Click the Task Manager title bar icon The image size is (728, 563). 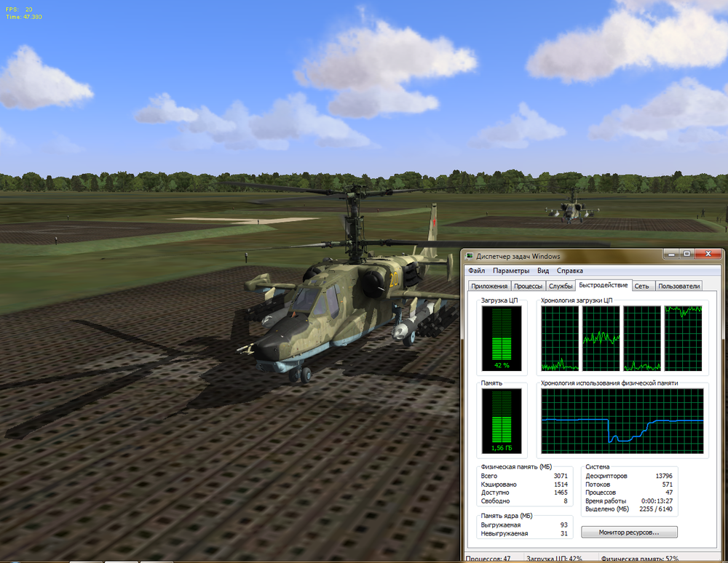(x=470, y=256)
